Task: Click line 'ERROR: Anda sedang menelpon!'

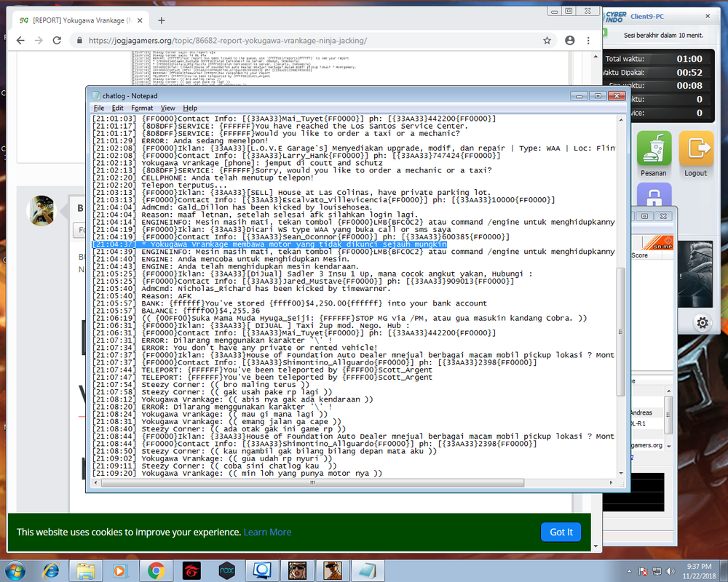Action: coord(180,140)
